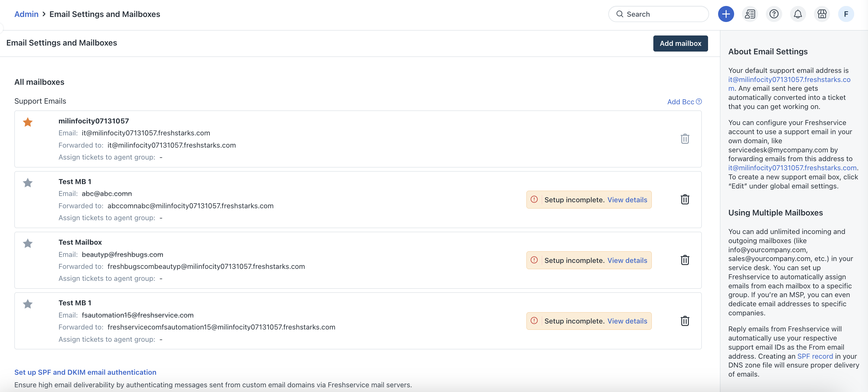The height and width of the screenshot is (392, 868).
Task: Mark abc@abc.comn mailbox as primary star
Action: tap(28, 183)
